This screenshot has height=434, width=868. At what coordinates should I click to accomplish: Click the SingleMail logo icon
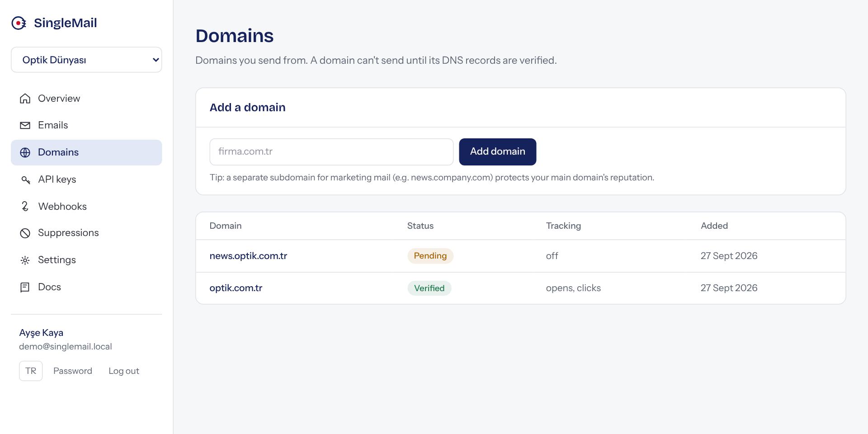point(19,23)
